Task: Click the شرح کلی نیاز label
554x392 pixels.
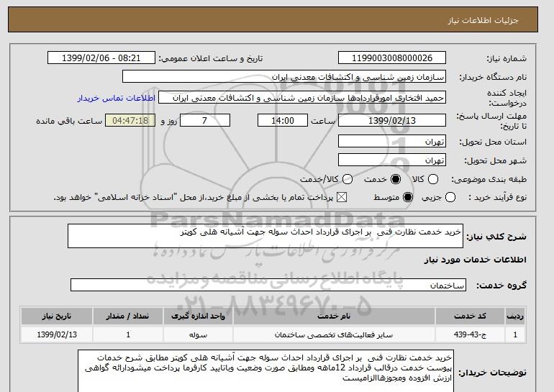Action: coord(496,237)
